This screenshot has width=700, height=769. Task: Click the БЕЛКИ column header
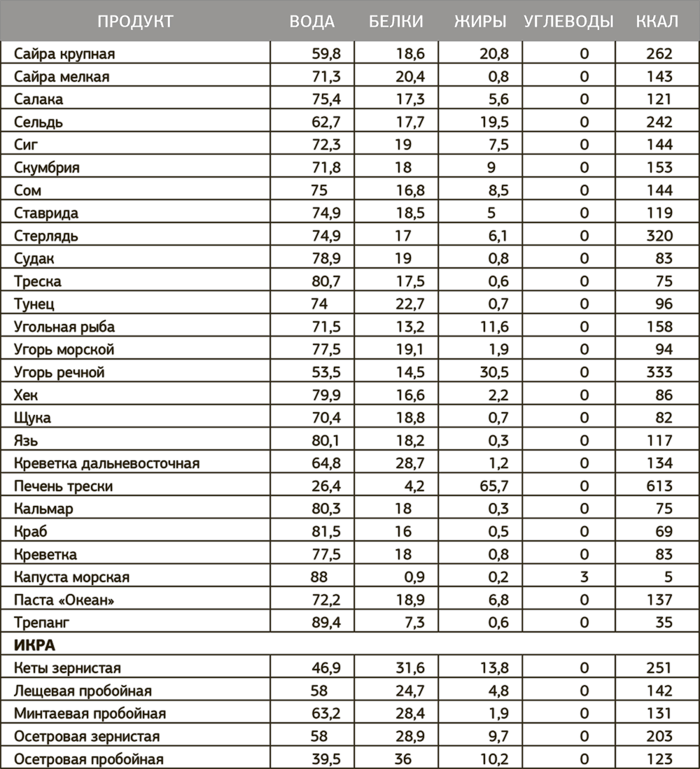396,22
